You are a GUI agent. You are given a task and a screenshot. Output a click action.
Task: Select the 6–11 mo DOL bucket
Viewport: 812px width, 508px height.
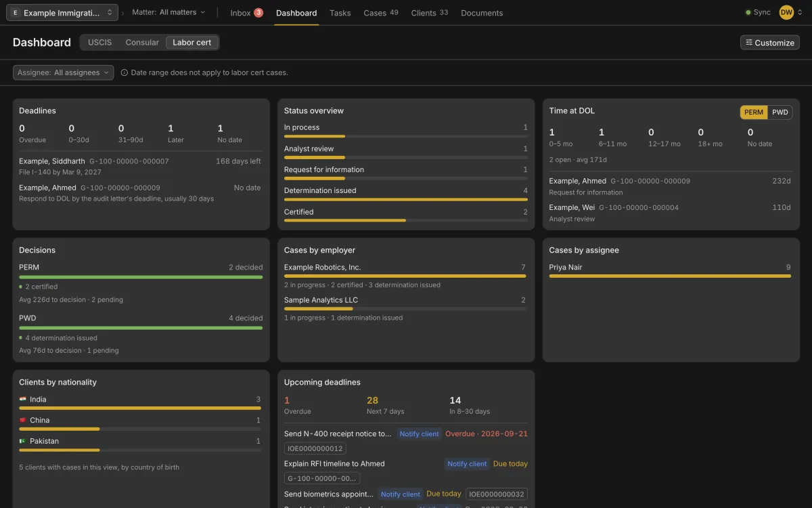click(612, 137)
